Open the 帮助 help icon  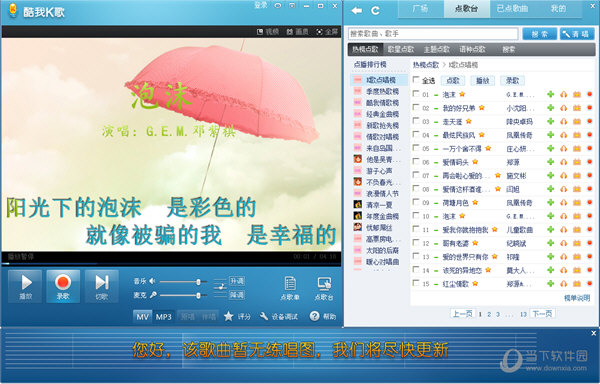pyautogui.click(x=323, y=316)
